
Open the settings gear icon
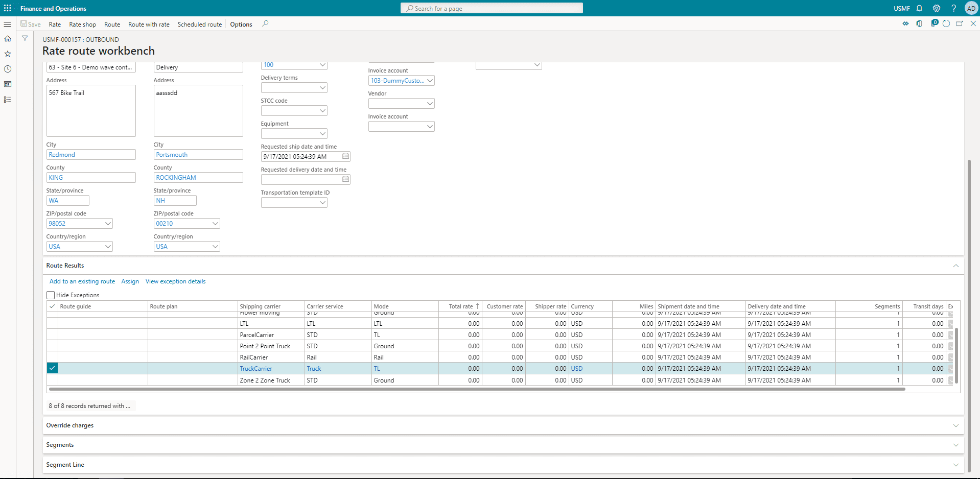coord(937,8)
